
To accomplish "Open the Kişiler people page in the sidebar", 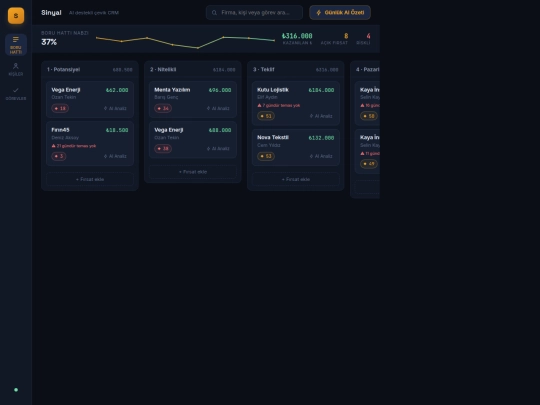I will (x=16, y=69).
